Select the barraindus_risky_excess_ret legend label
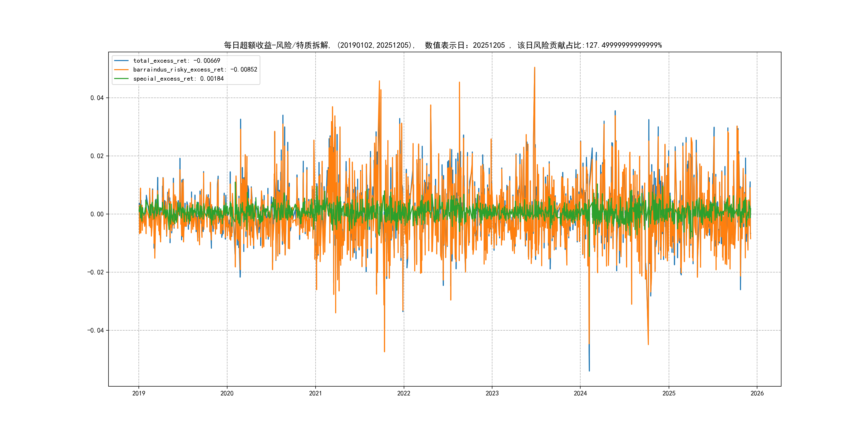868x434 pixels. click(195, 69)
